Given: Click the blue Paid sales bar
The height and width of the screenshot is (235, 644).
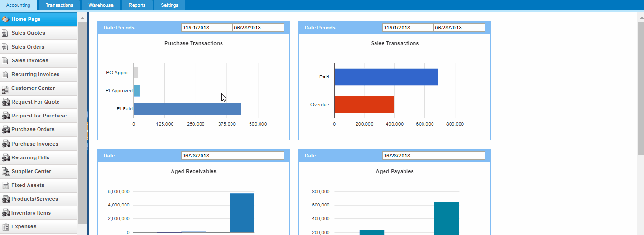Looking at the screenshot, I should tap(386, 77).
